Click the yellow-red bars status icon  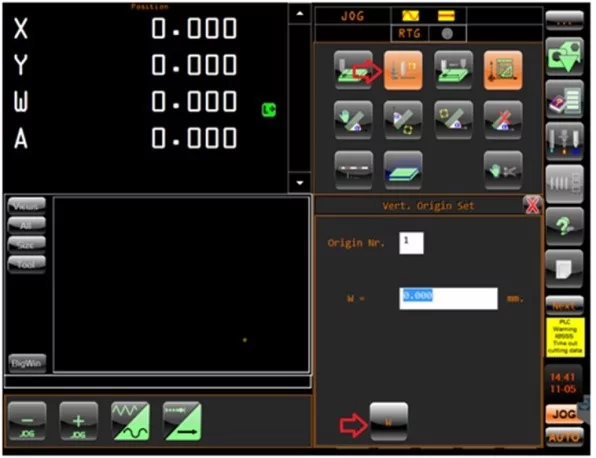click(446, 16)
